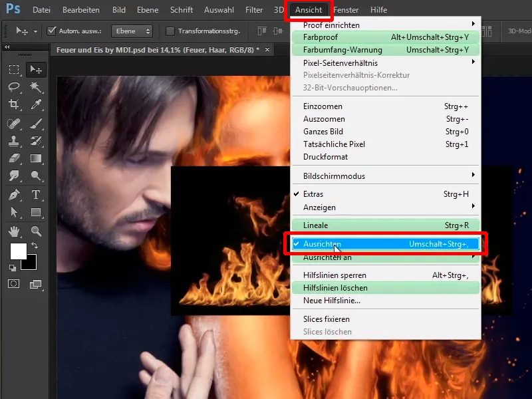Reset default foreground and background colors
The width and height of the screenshot is (532, 399).
[x=13, y=268]
